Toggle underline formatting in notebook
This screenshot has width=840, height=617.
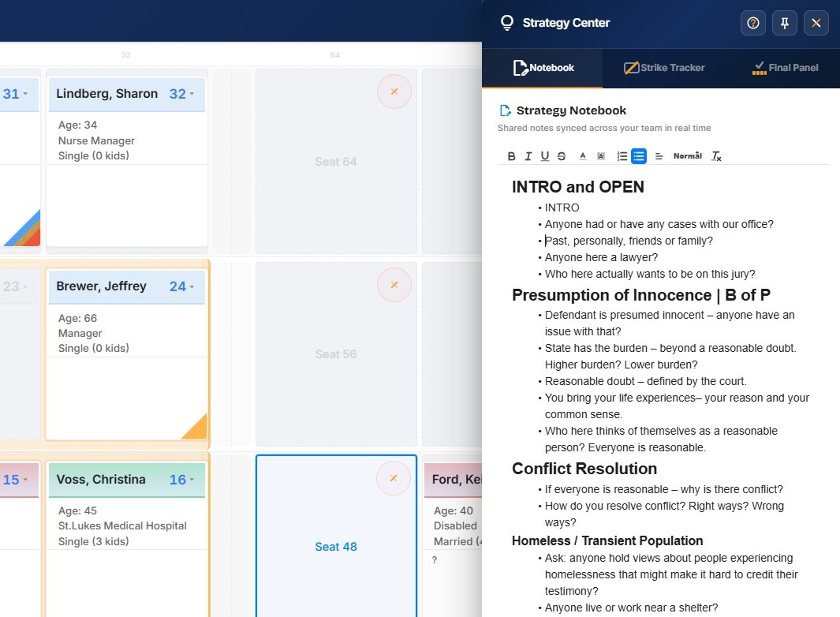point(545,156)
